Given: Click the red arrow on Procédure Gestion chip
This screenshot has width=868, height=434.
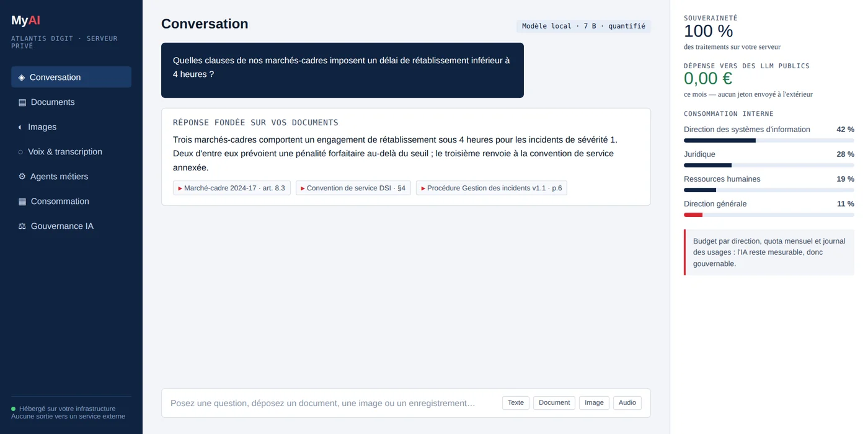Looking at the screenshot, I should coord(423,188).
